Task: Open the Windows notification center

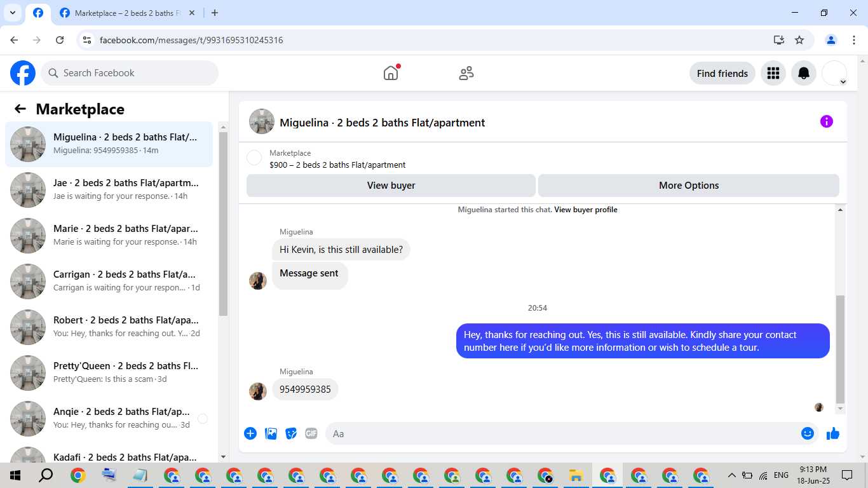Action: (x=847, y=475)
